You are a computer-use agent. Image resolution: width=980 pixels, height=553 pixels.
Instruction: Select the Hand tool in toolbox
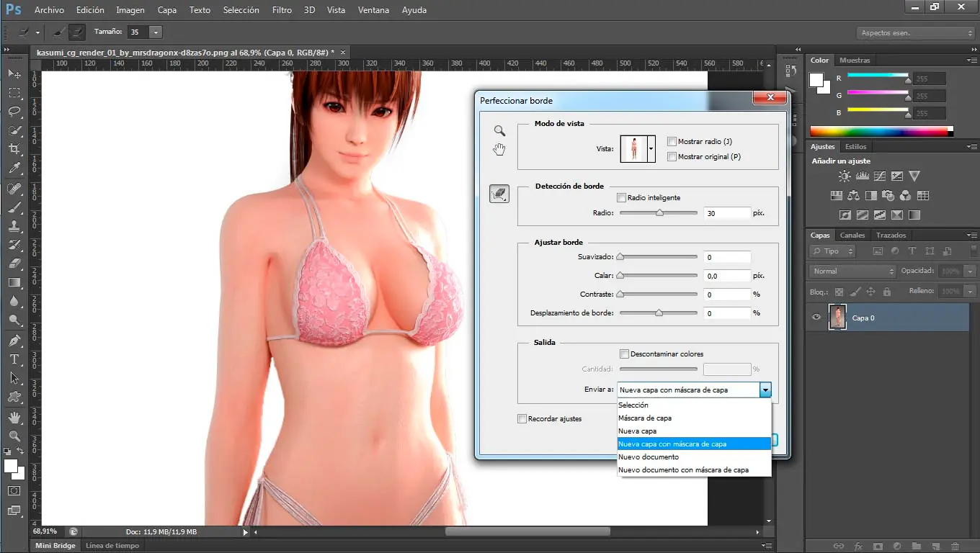14,418
